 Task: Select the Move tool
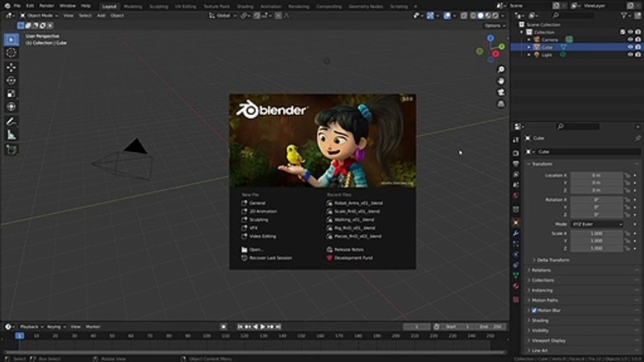(11, 67)
